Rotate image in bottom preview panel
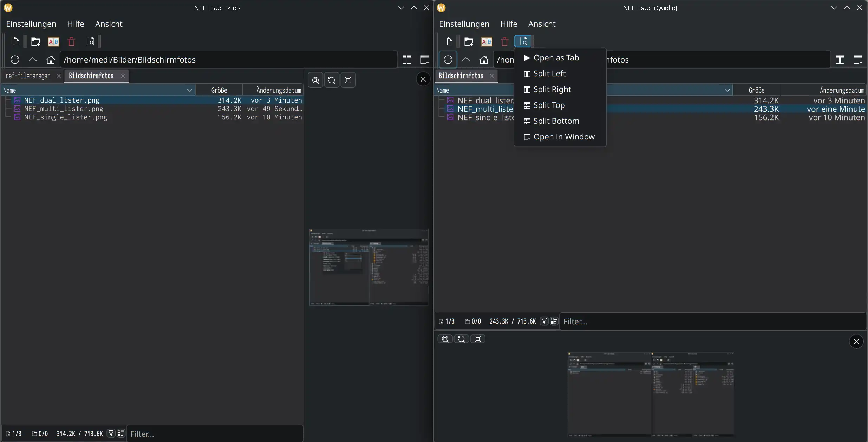 (x=461, y=339)
